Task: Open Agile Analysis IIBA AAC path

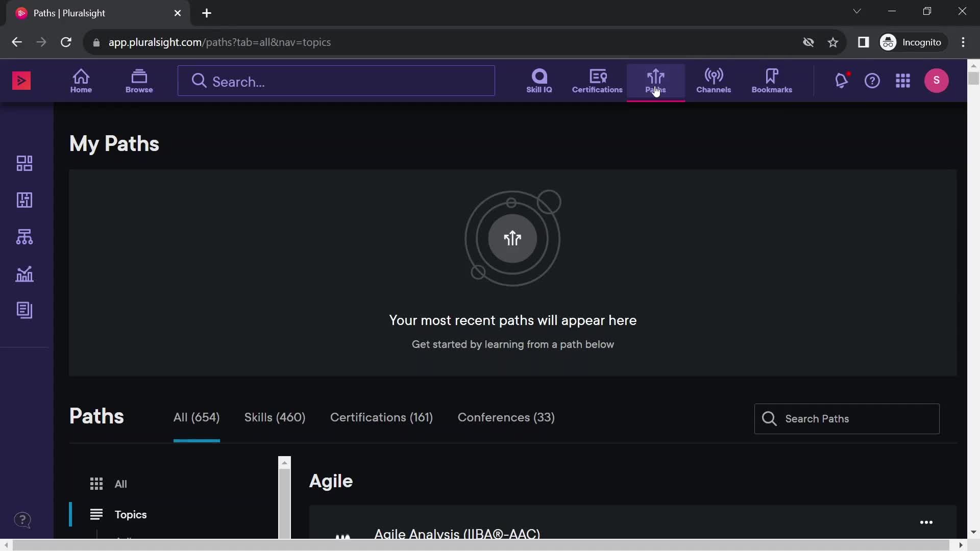Action: [457, 534]
